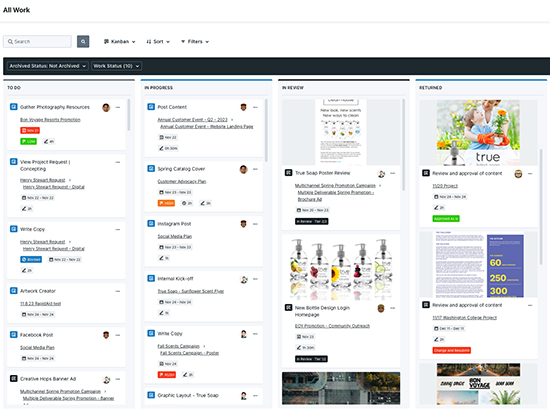
Task: Open more options for Graphic Layout - True Soap
Action: pos(255,395)
